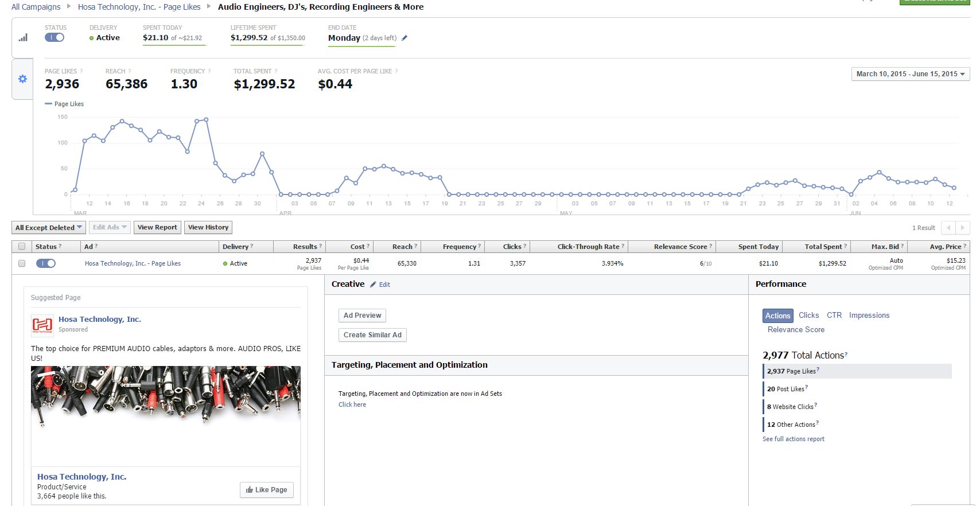Viewport: 980px width, 506px height.
Task: Click the next results page arrow
Action: (x=963, y=228)
